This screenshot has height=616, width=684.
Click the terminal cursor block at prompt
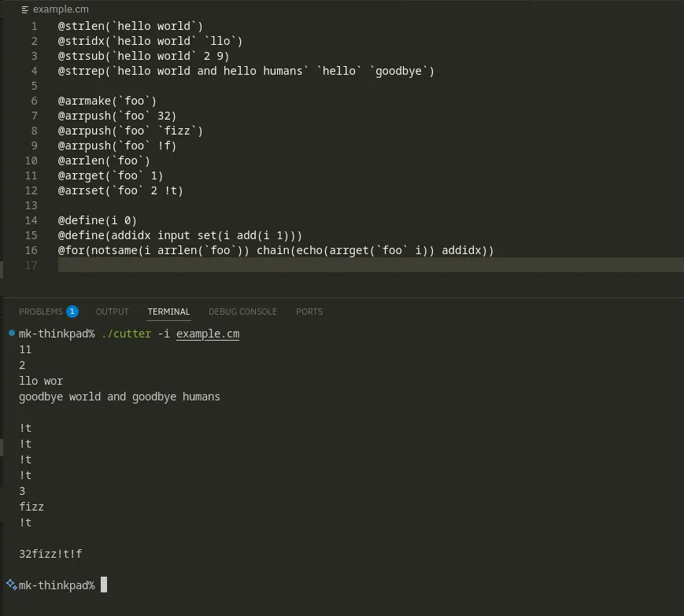pyautogui.click(x=104, y=585)
